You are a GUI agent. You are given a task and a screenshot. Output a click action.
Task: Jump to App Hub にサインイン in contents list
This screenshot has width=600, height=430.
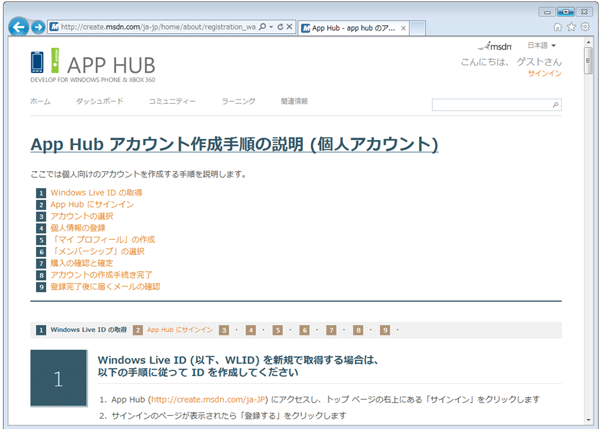pos(92,205)
